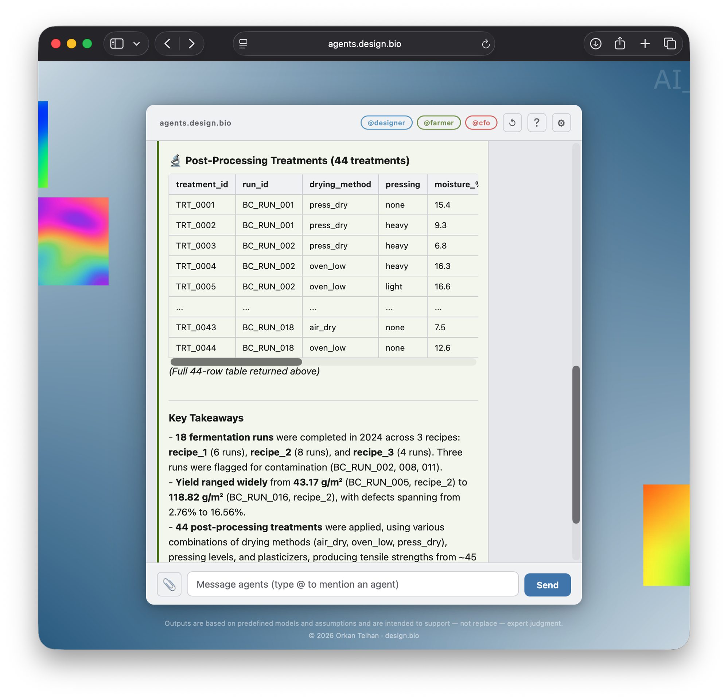Click the TRT_0005 cell
This screenshot has width=728, height=700.
click(202, 287)
